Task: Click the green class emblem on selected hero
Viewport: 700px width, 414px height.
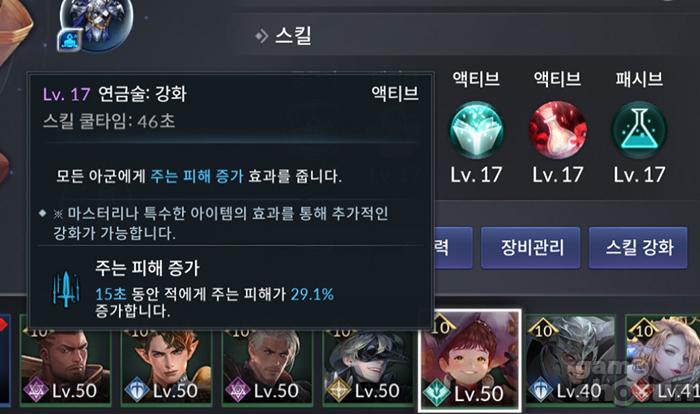Action: [x=436, y=391]
